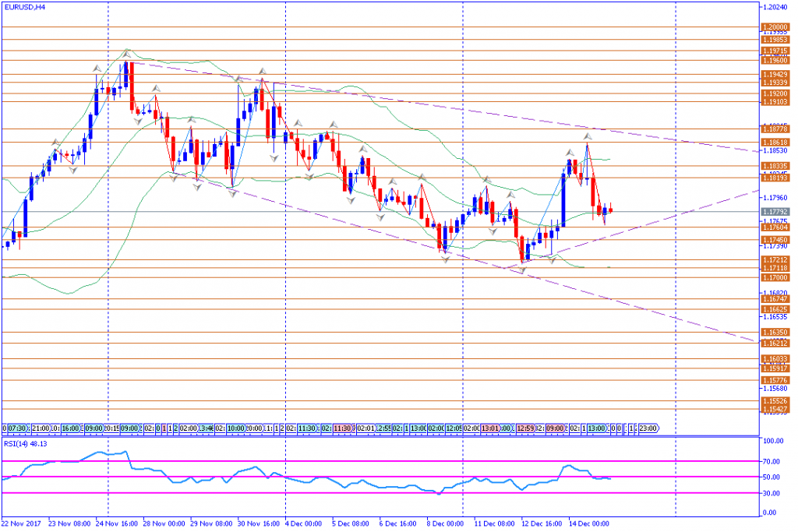
Task: Click the 07:30 news event marker
Action: 16,428
